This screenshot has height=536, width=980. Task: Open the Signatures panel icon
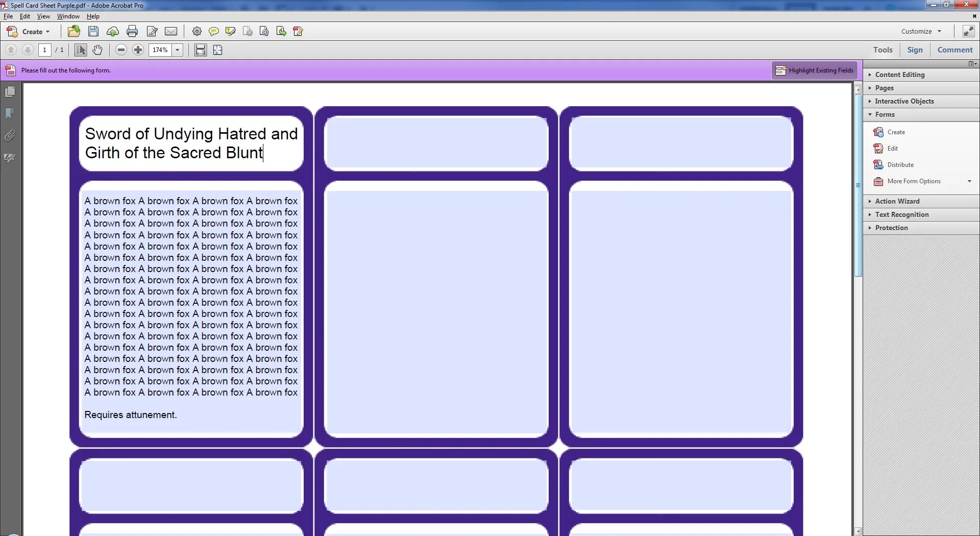(10, 158)
